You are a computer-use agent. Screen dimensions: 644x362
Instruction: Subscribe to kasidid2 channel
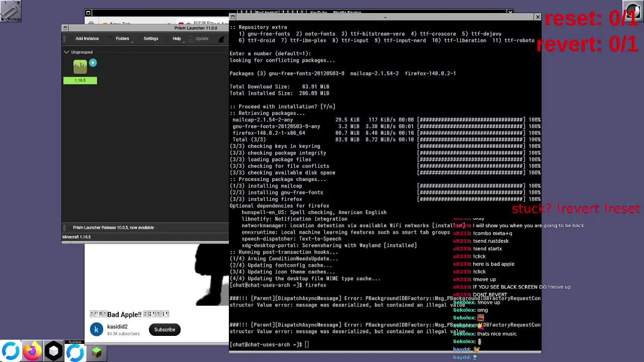[165, 330]
